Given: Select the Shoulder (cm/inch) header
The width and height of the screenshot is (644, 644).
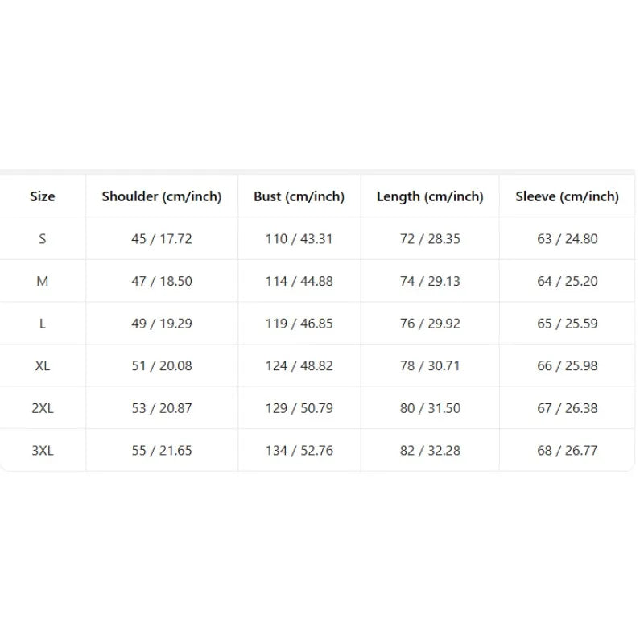Looking at the screenshot, I should (162, 196).
